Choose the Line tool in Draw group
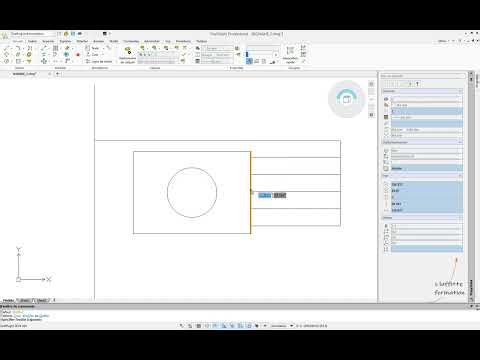The width and height of the screenshot is (480, 360). tap(7, 48)
